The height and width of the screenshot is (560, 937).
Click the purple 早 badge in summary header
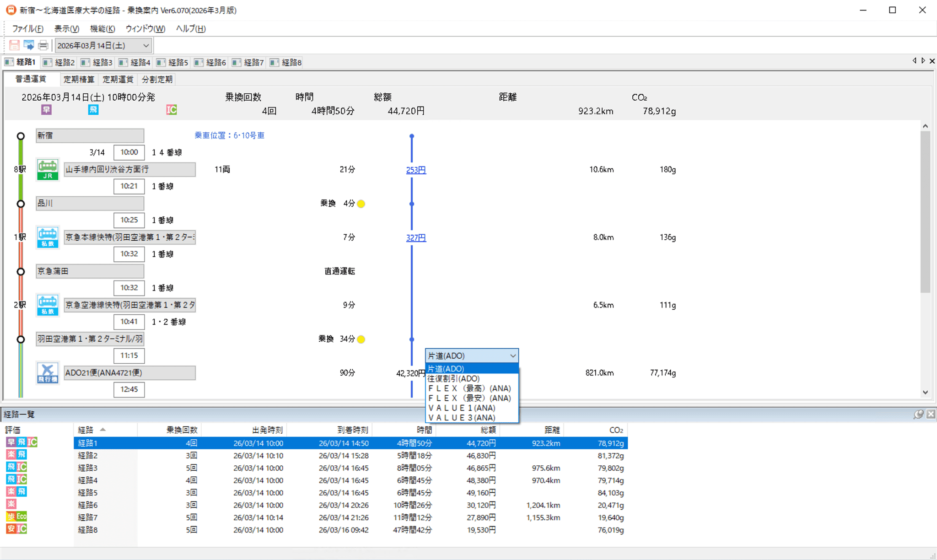46,110
